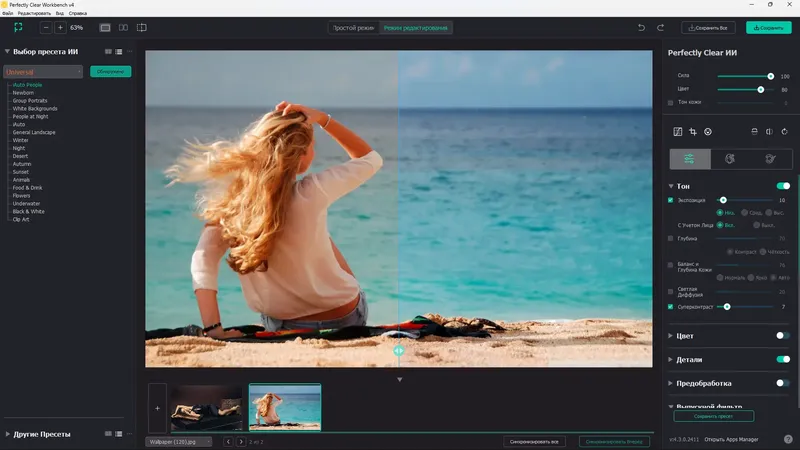Toggle the Тон section switch
This screenshot has height=450, width=800.
tap(783, 186)
